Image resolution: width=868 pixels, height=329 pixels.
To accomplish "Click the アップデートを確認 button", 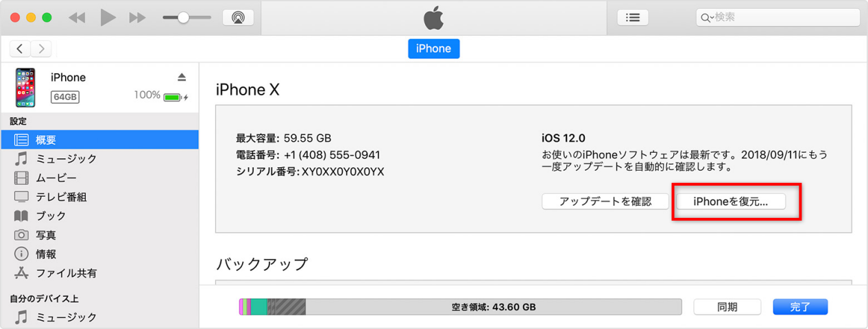I will [x=605, y=202].
